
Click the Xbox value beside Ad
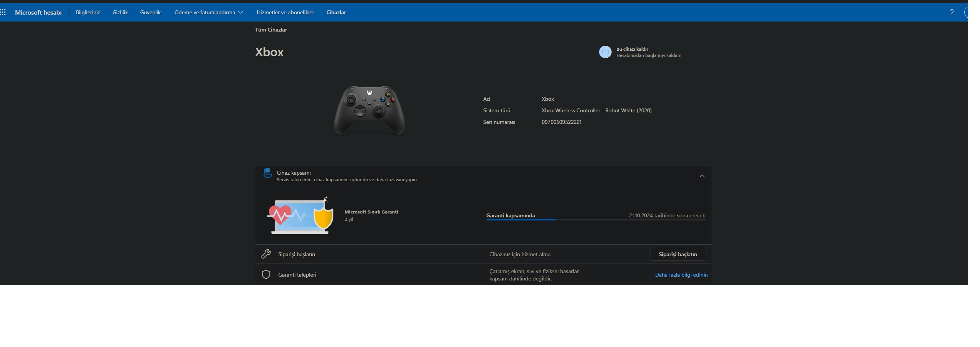547,99
